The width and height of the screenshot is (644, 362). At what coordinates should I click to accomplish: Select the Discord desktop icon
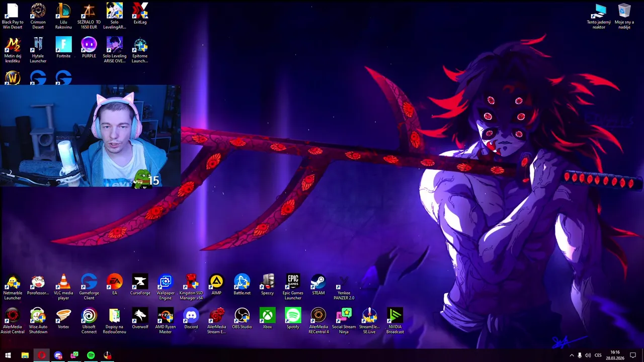pos(191,318)
